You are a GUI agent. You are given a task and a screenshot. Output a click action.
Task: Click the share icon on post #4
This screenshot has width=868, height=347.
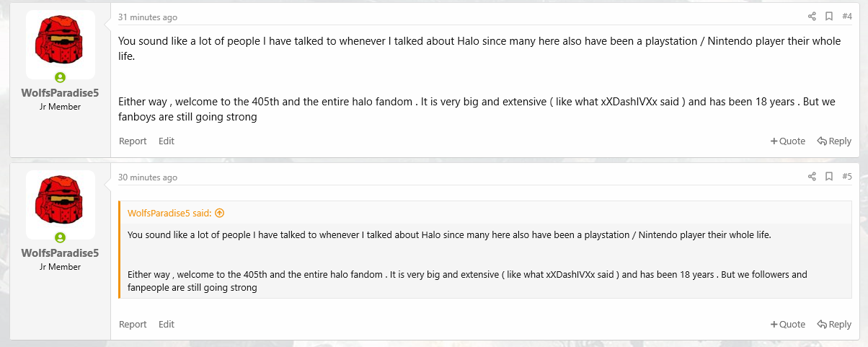pos(812,17)
